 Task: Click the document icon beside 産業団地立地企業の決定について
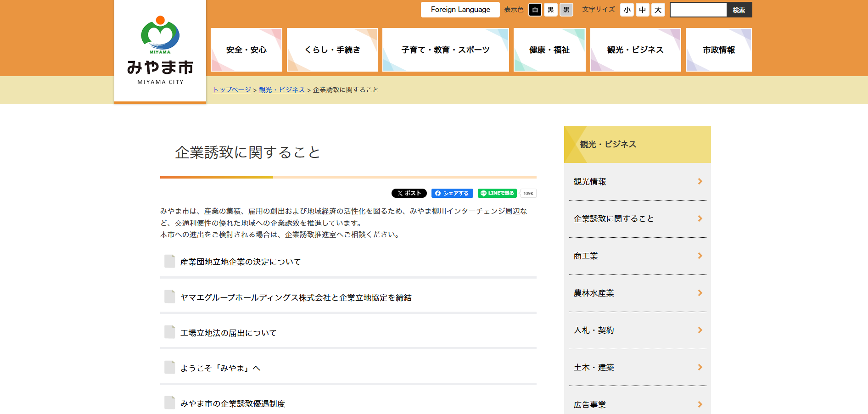pyautogui.click(x=170, y=261)
